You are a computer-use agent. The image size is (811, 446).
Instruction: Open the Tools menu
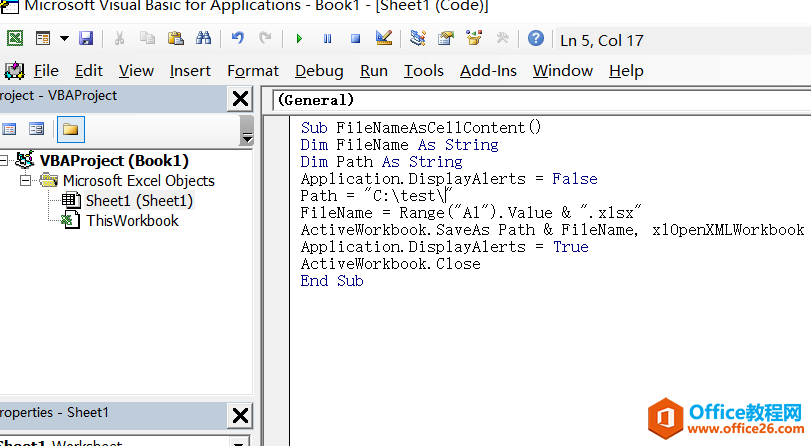pyautogui.click(x=423, y=71)
